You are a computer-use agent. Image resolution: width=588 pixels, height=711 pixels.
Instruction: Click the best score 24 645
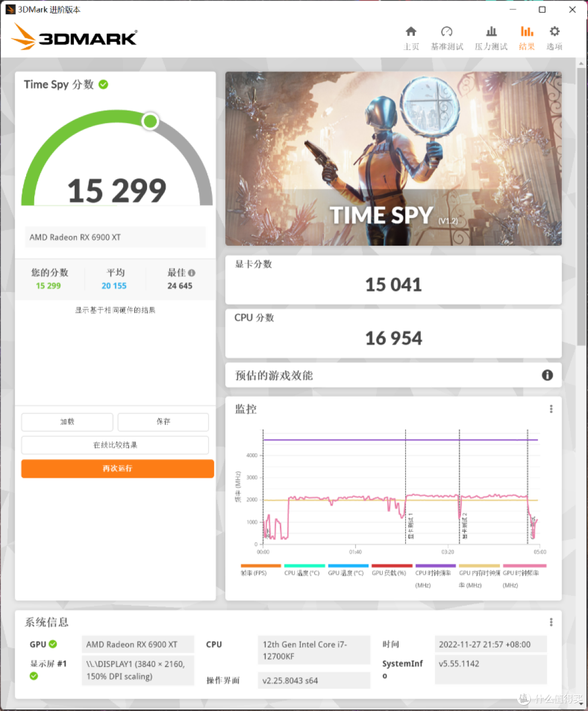tap(180, 286)
